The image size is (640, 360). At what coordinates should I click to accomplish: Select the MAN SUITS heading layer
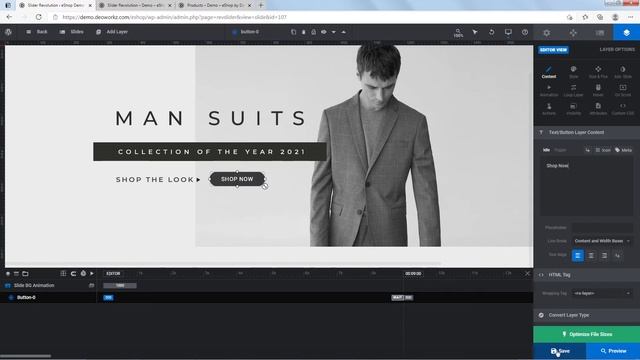[211, 118]
